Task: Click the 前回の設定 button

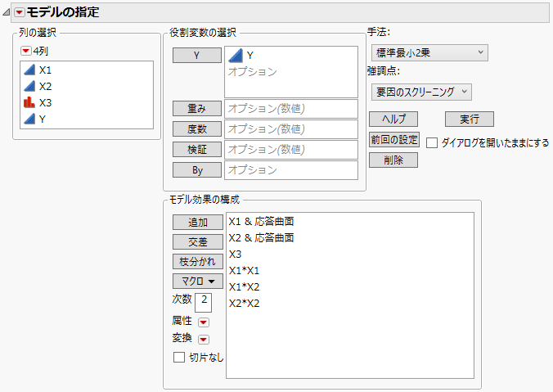Action: click(394, 140)
